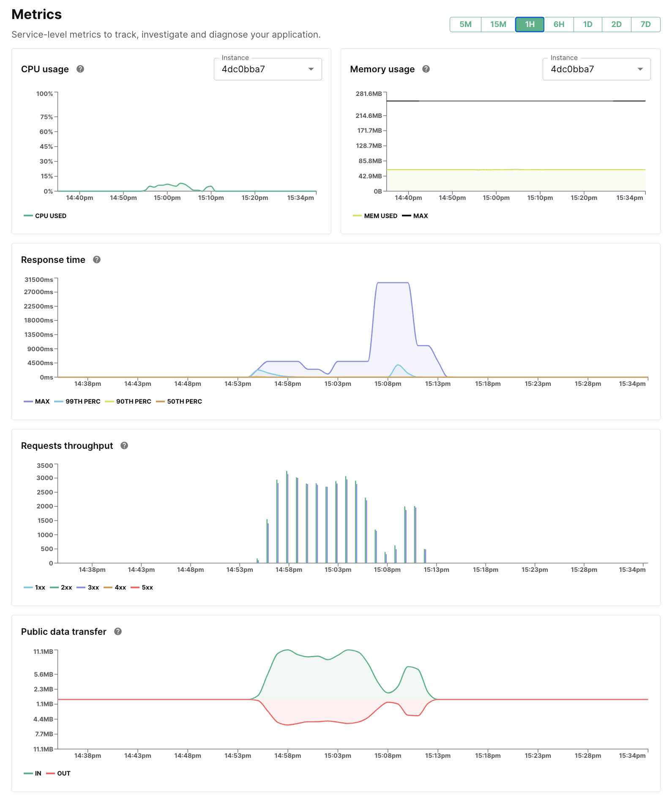This screenshot has width=672, height=803.
Task: Change the time range to 6H
Action: point(559,25)
